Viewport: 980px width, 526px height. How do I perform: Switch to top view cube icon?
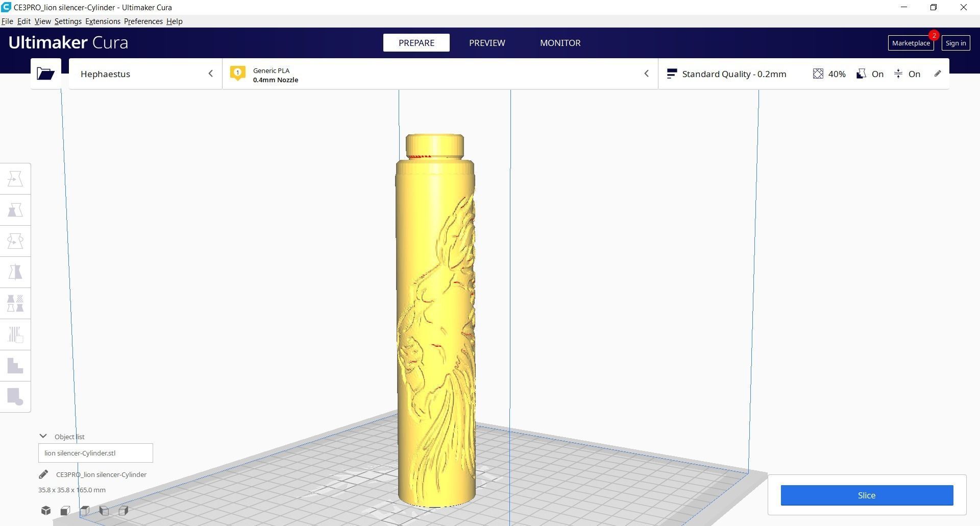click(85, 511)
